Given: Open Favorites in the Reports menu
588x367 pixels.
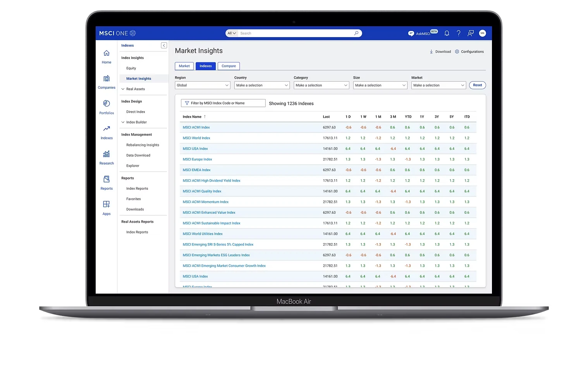Looking at the screenshot, I should point(134,199).
